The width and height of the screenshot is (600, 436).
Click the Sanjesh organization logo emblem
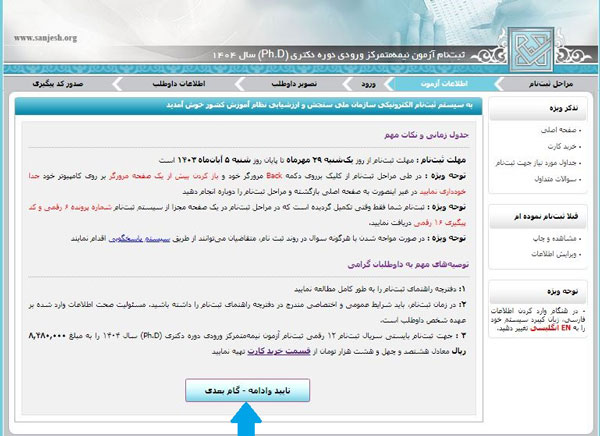pos(531,49)
